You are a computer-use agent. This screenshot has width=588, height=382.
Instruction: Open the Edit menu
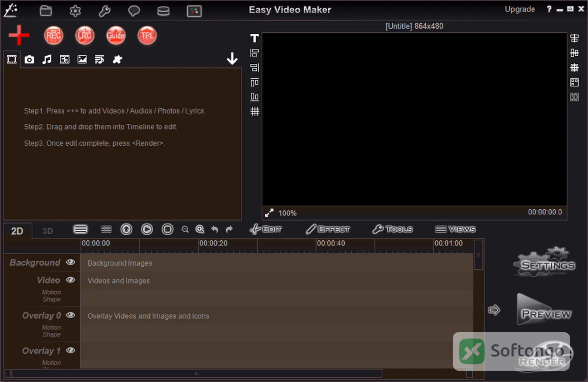click(266, 229)
